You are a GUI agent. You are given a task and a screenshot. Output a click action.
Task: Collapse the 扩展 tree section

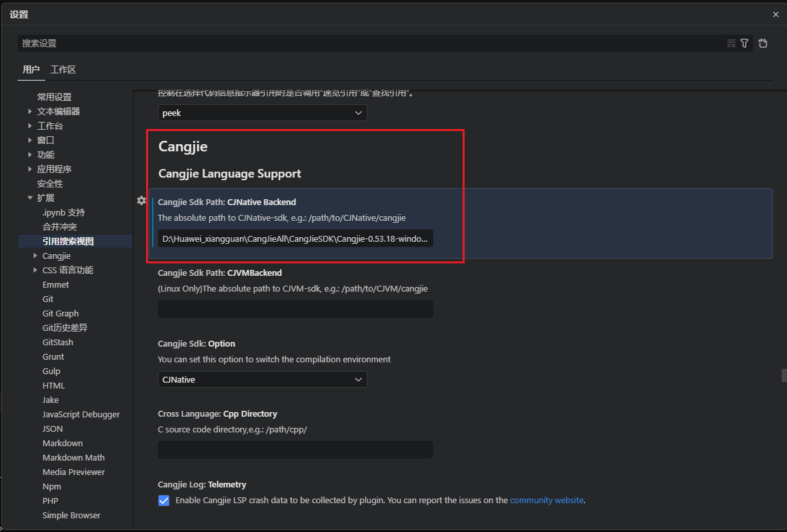(x=30, y=198)
